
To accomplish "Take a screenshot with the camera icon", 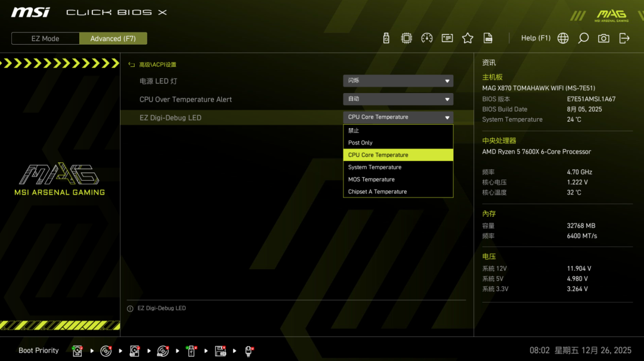I will pyautogui.click(x=603, y=38).
